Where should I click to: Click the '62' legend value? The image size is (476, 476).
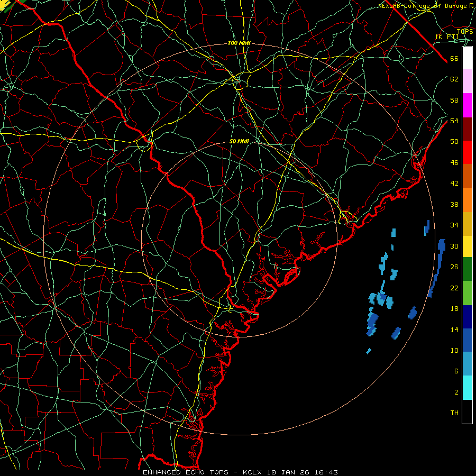tap(454, 79)
